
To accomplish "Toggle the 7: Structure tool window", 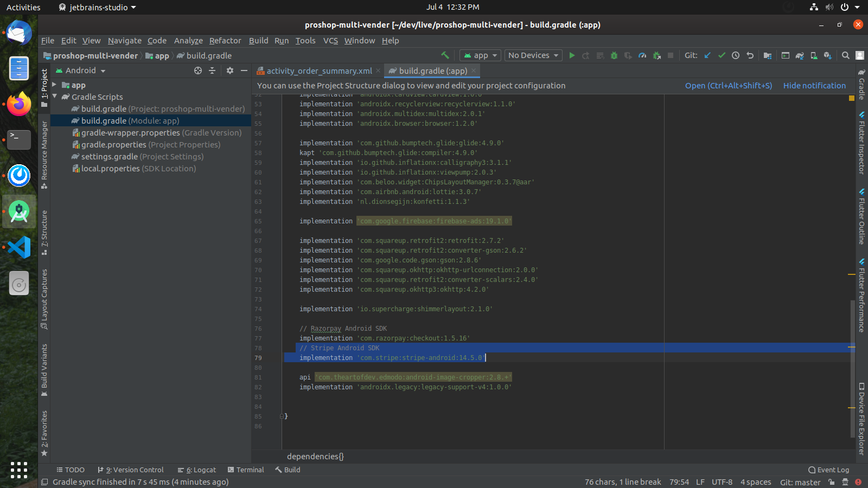I will 44,233.
